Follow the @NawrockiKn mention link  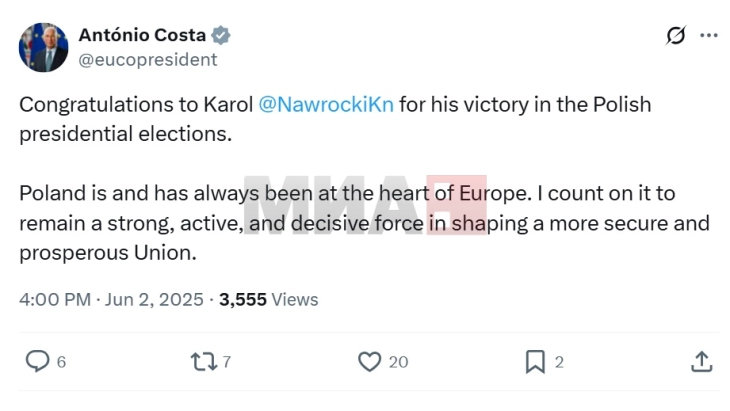(x=326, y=105)
